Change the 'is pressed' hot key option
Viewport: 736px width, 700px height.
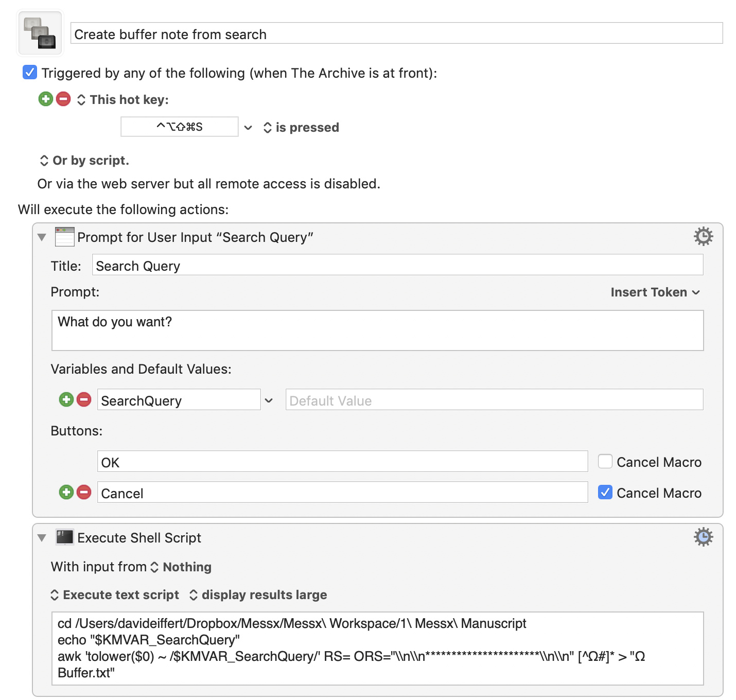301,128
